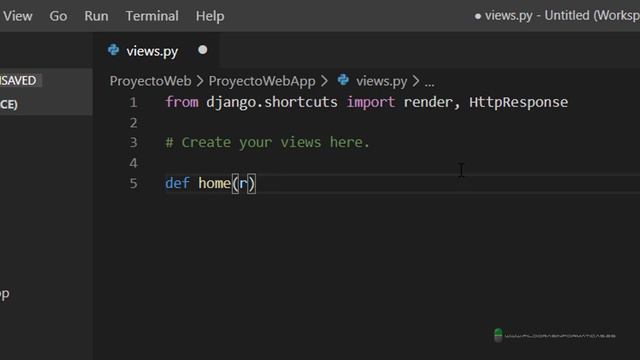640x360 pixels.
Task: Expand chevron after views.py breadcrumb
Action: click(x=416, y=81)
